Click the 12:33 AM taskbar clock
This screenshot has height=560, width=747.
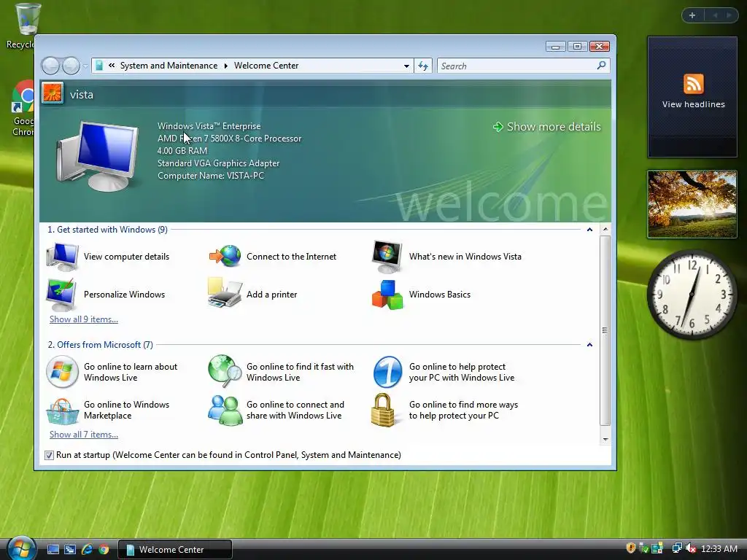tap(719, 549)
